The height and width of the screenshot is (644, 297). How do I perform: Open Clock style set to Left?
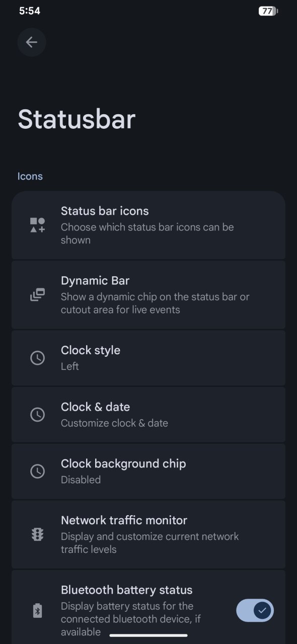click(x=148, y=358)
